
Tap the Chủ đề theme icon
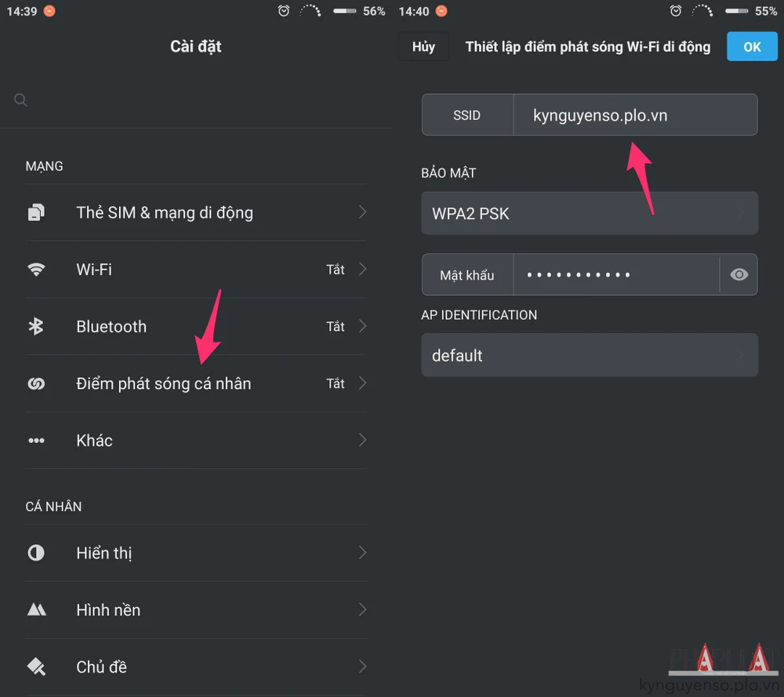[36, 667]
